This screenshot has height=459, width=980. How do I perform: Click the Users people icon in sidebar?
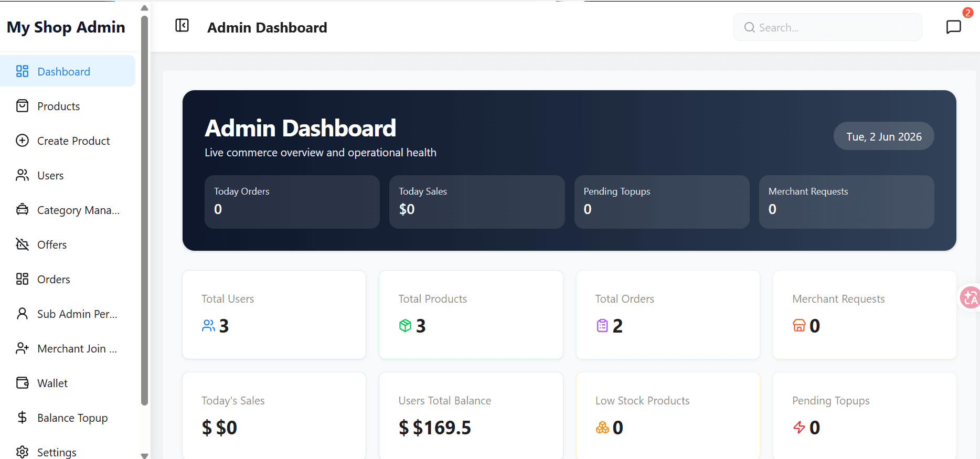(x=22, y=175)
